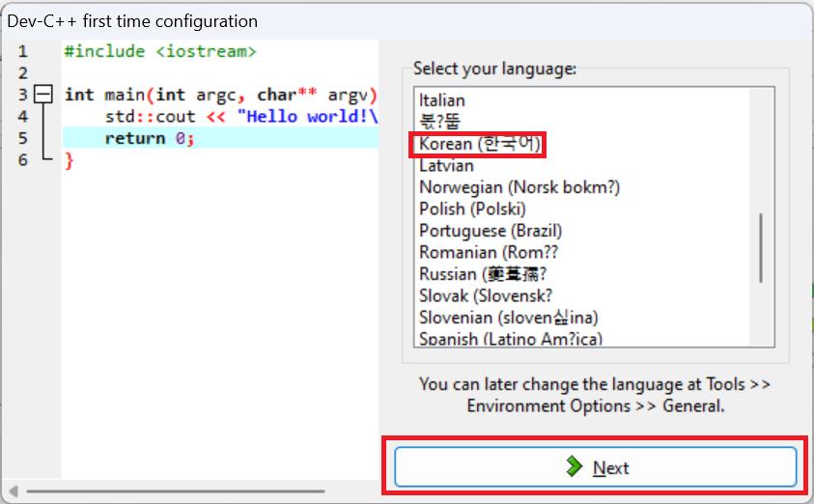Choose Portuguese (Brazil) from the list
Screen dimensions: 814x504
491,231
